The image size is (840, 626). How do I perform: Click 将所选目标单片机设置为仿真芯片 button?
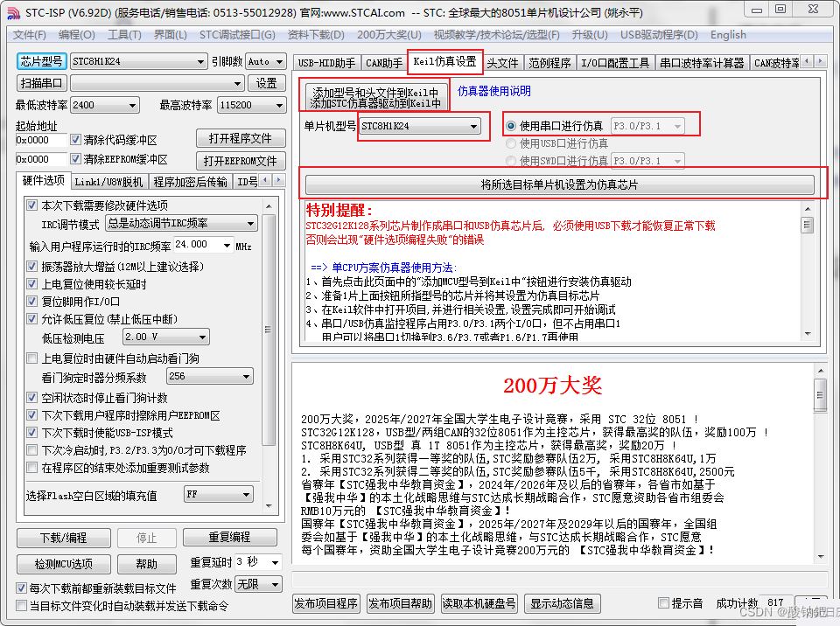(x=560, y=184)
